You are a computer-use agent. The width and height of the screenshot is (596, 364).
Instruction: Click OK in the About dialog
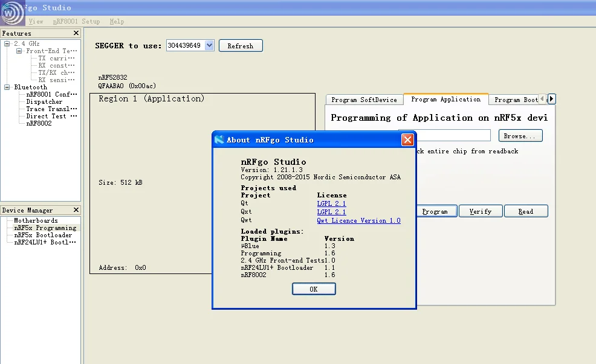[x=314, y=289]
